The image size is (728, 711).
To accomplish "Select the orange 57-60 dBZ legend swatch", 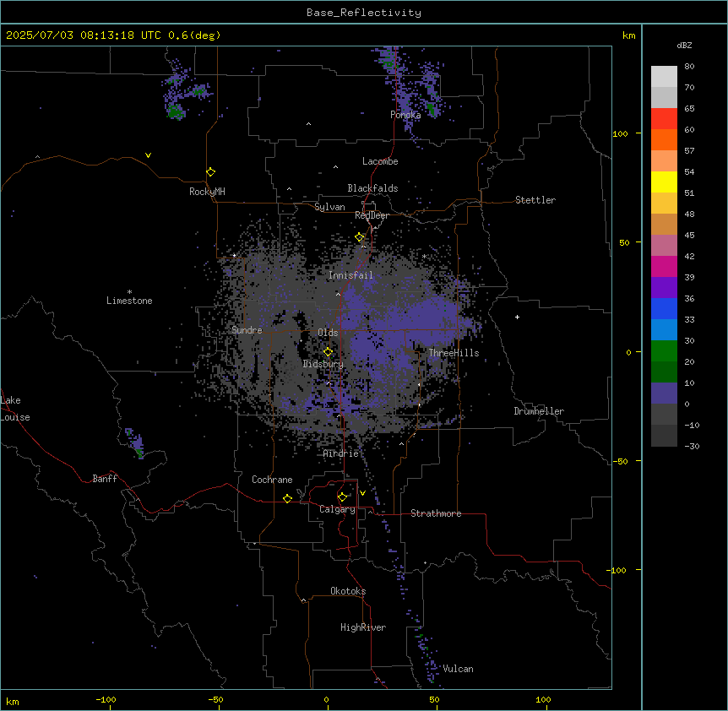I will 664,139.
